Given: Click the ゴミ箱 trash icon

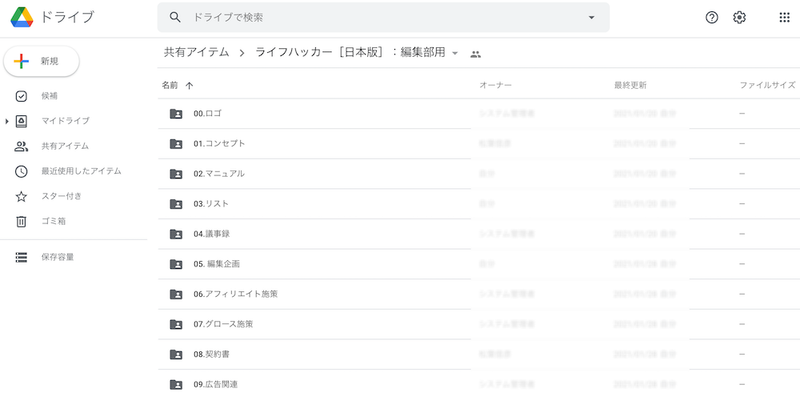Looking at the screenshot, I should coord(21,221).
